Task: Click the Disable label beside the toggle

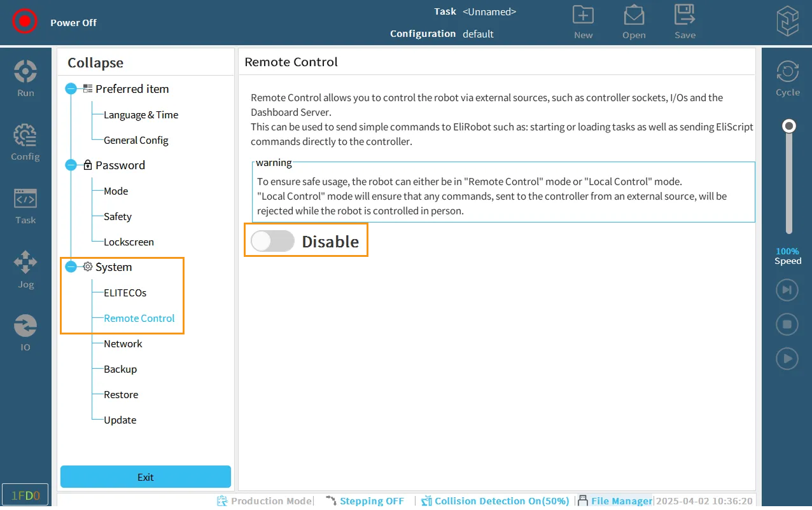Action: [330, 242]
